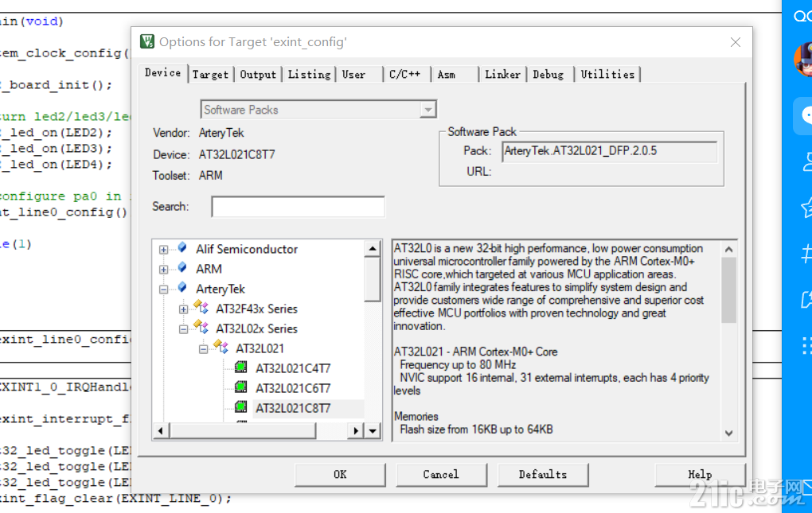The image size is (812, 513).
Task: Click the led_on(LED4) line in the code editor
Action: 56,165
